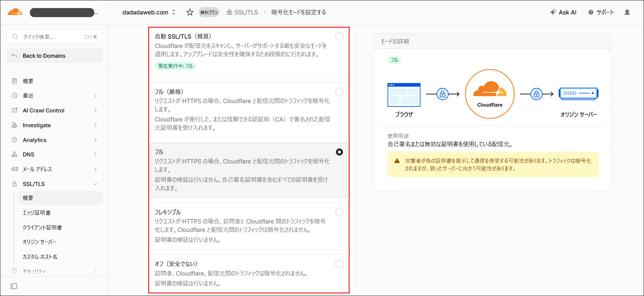The width and height of the screenshot is (644, 296).
Task: Select the フル encryption mode radio button
Action: [339, 152]
